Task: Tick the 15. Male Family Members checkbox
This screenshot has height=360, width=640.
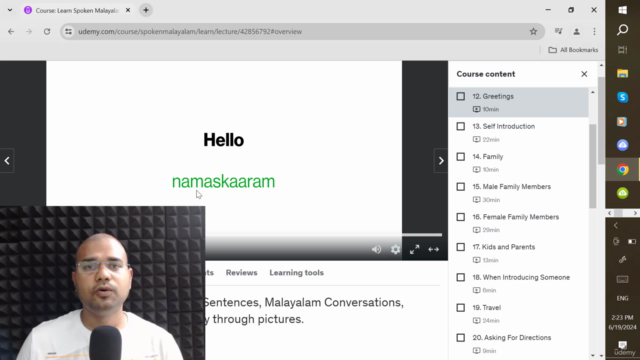Action: [460, 187]
